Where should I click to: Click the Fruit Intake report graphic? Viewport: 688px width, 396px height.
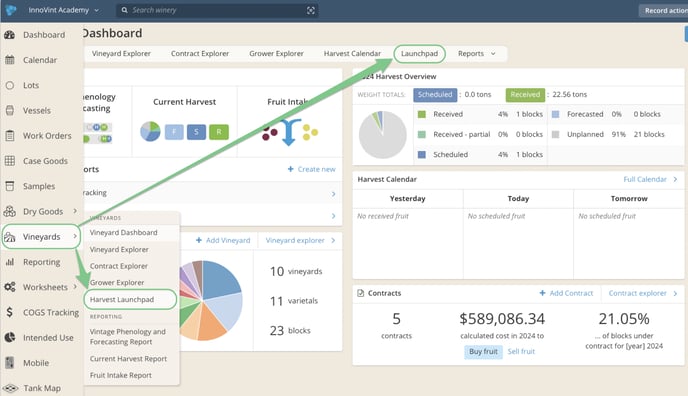click(290, 132)
